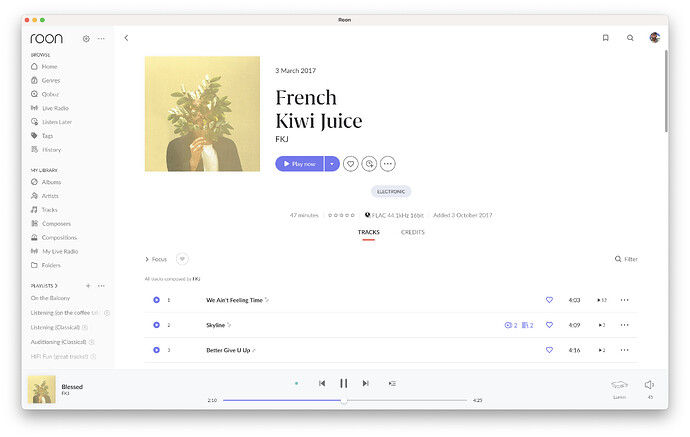Open Live Radio in the sidebar
690x437 pixels.
(55, 108)
